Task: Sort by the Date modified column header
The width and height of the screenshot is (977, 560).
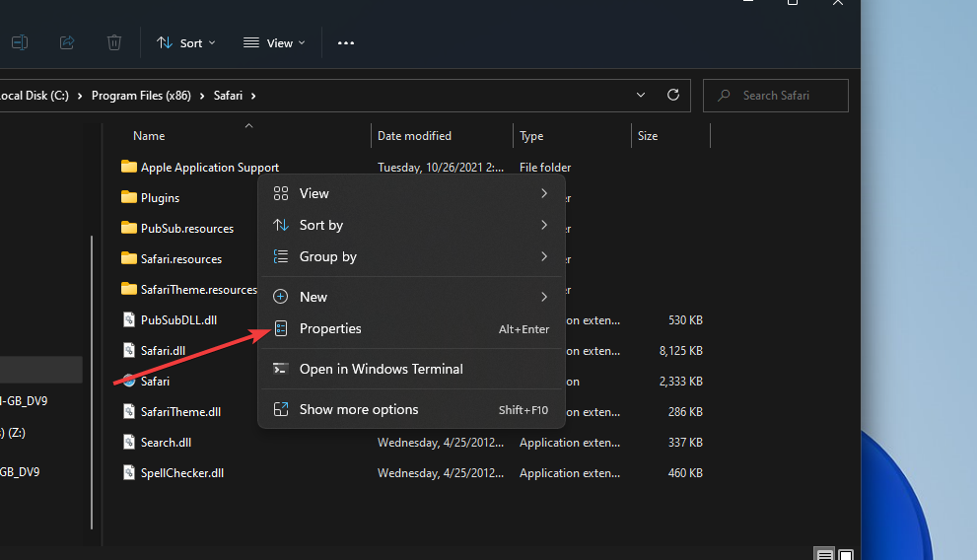Action: [x=414, y=136]
